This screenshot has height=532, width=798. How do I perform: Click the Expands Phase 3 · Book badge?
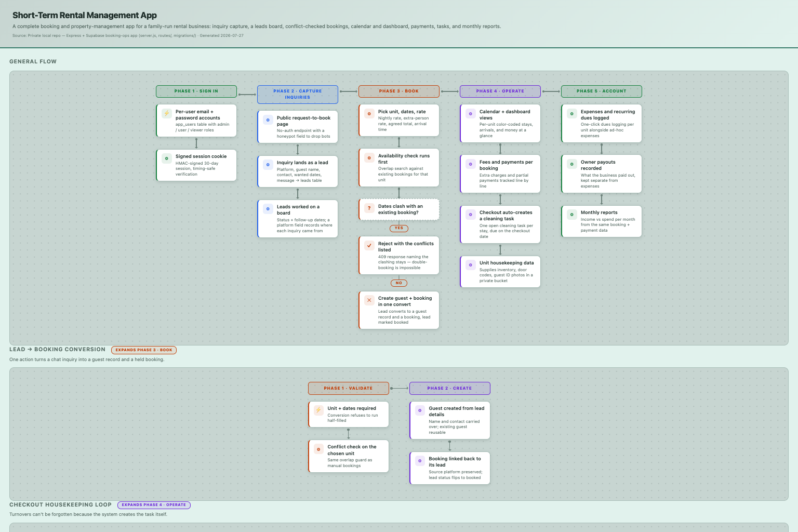click(144, 350)
